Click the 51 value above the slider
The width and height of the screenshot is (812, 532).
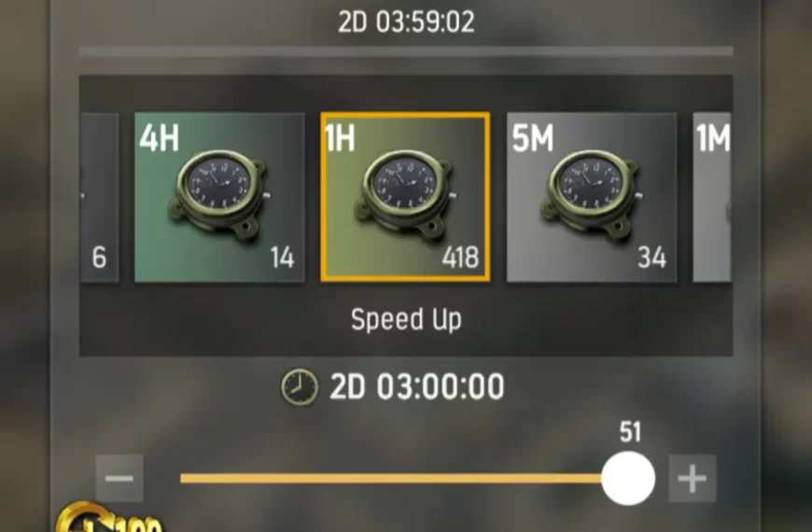click(x=630, y=431)
